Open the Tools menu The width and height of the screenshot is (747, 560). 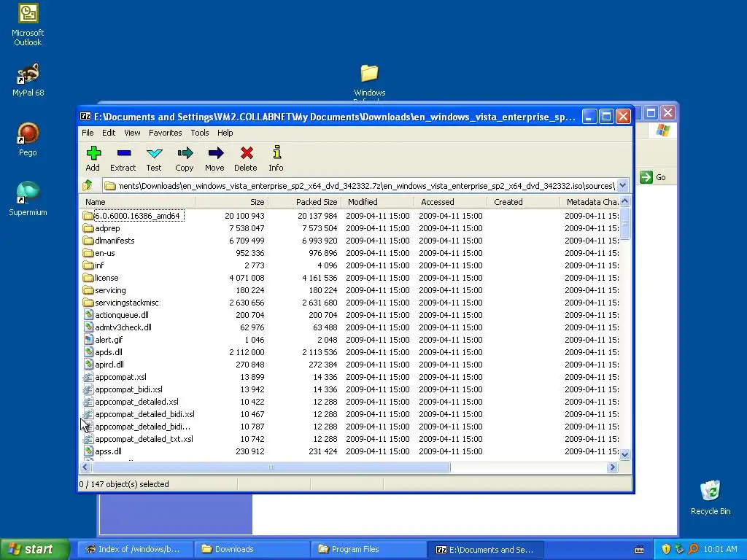[200, 133]
